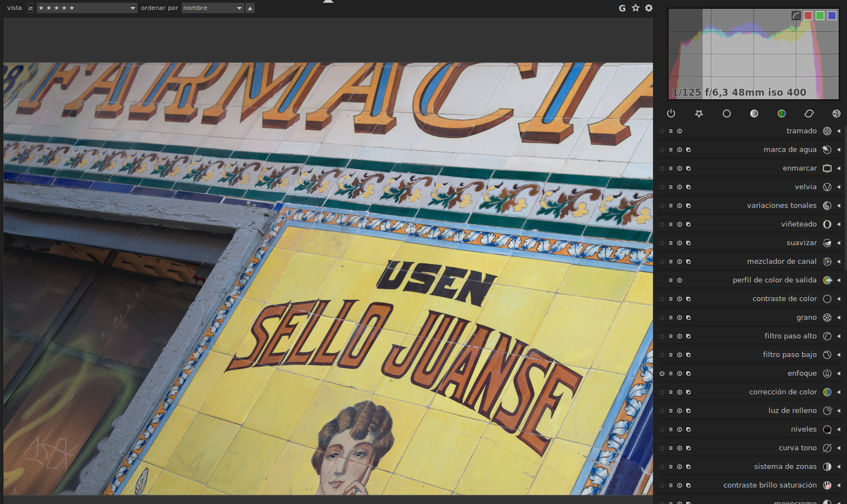Show the active modules group
This screenshot has width=847, height=504.
[x=671, y=114]
